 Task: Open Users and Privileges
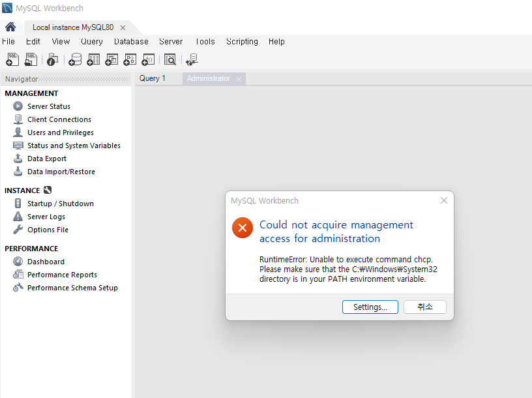click(61, 132)
